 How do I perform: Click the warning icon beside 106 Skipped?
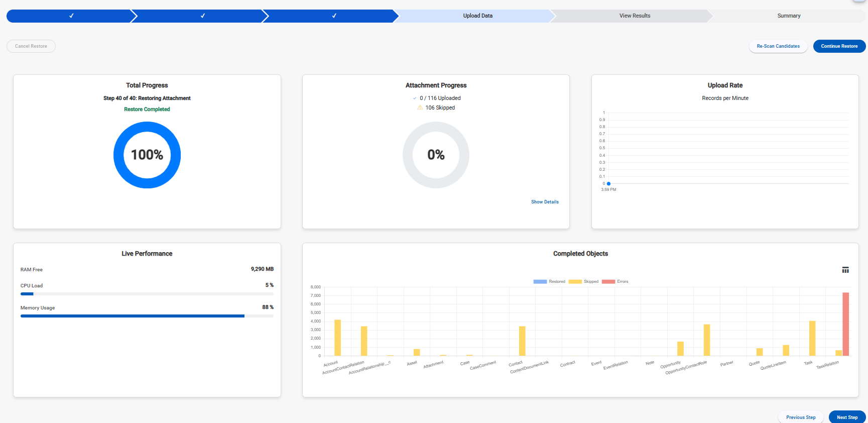[x=420, y=108]
